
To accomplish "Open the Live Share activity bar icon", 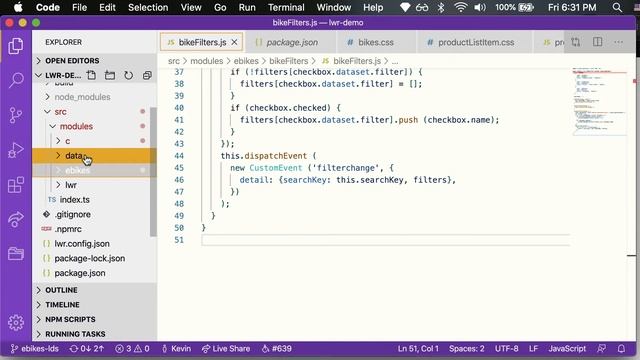I will (x=16, y=220).
